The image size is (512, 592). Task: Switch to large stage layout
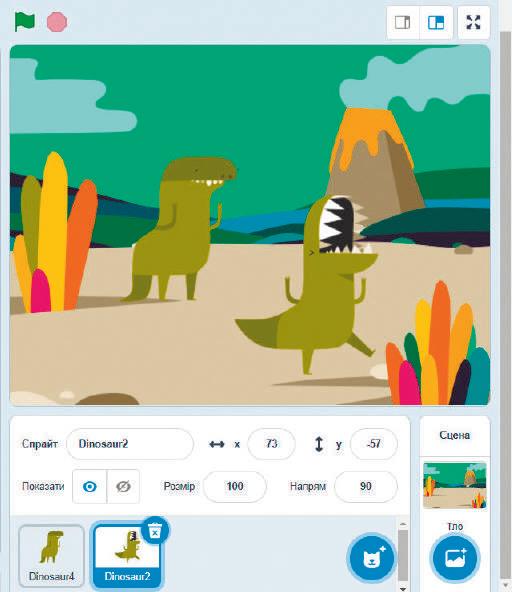tap(436, 22)
